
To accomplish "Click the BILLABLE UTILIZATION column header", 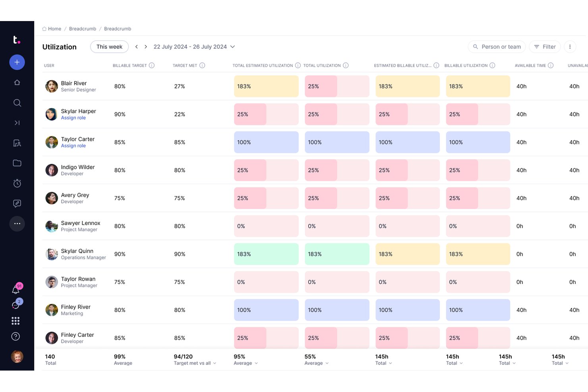I will point(466,66).
